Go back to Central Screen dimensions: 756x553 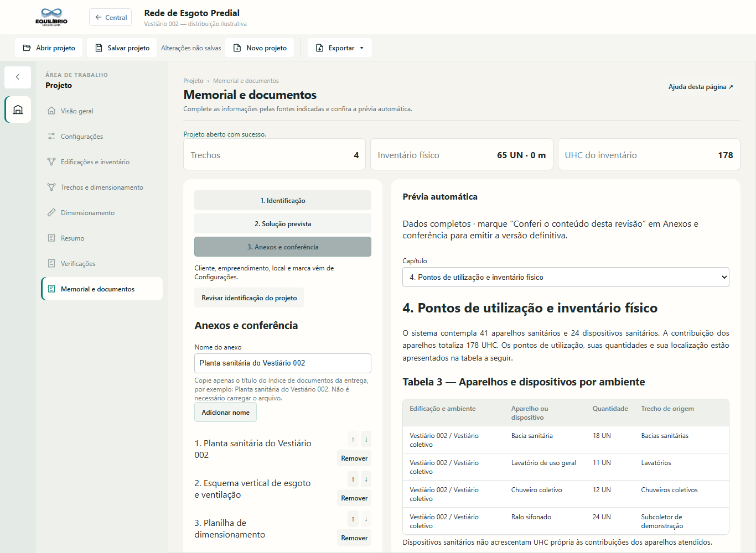coord(110,17)
